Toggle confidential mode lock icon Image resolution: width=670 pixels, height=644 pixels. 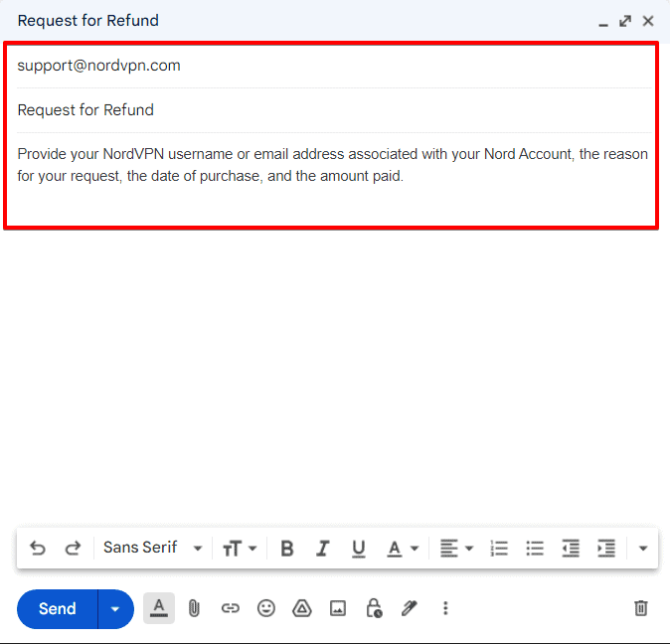tap(374, 608)
